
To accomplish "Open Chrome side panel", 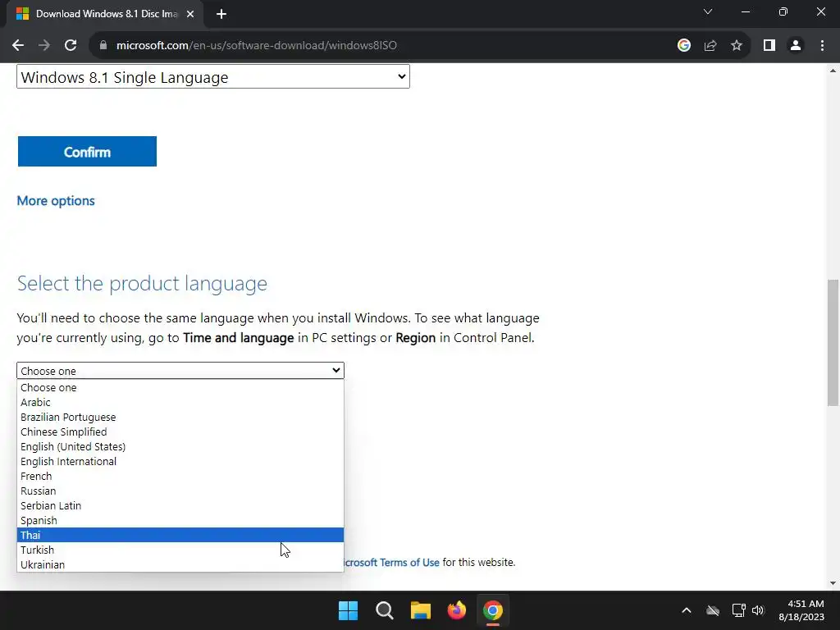I will [x=769, y=46].
